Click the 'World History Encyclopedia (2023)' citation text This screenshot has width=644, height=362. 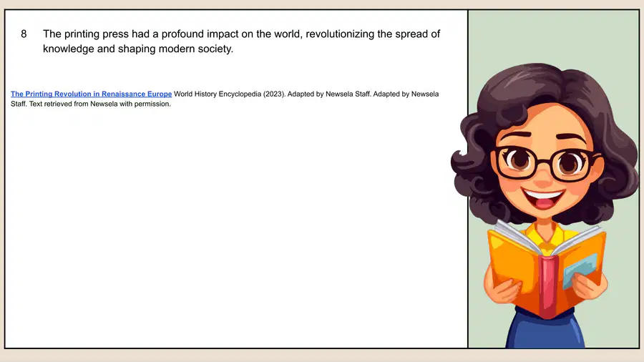[229, 94]
